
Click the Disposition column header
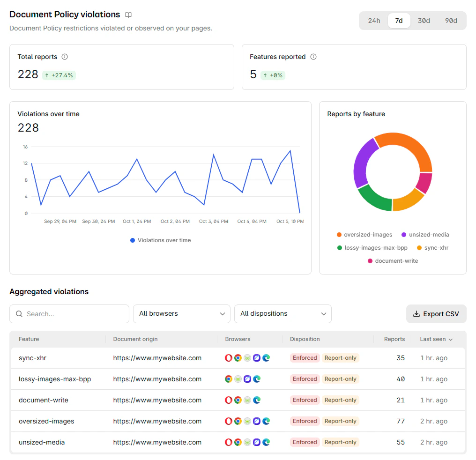pos(305,339)
